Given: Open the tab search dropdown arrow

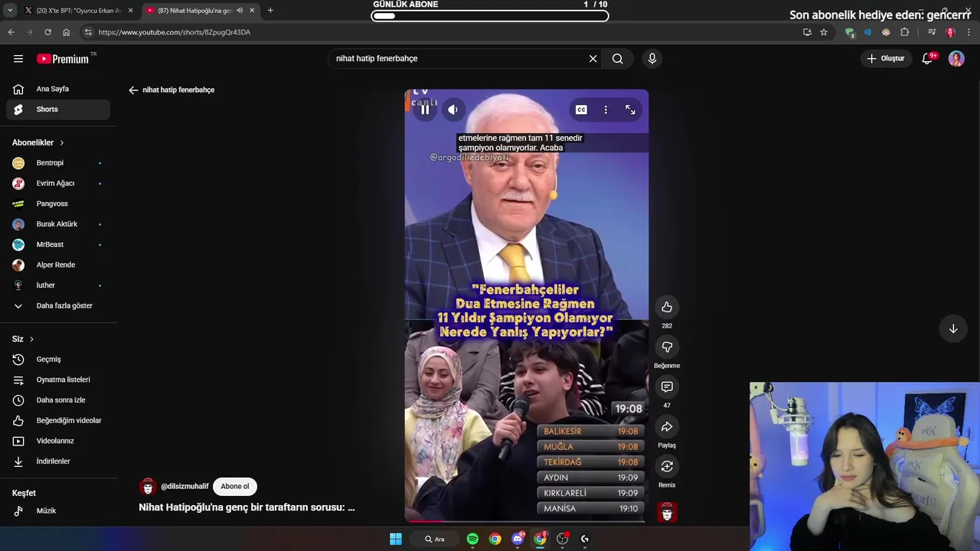Looking at the screenshot, I should pos(9,11).
